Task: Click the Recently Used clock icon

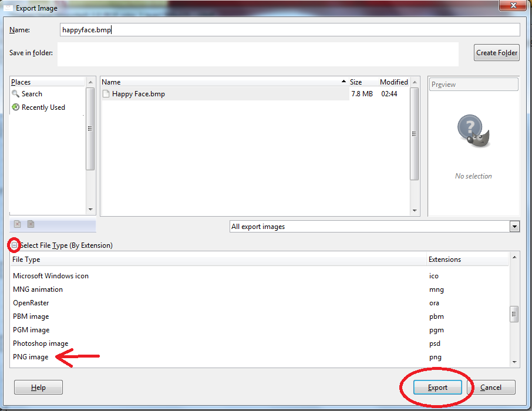Action: pos(16,107)
